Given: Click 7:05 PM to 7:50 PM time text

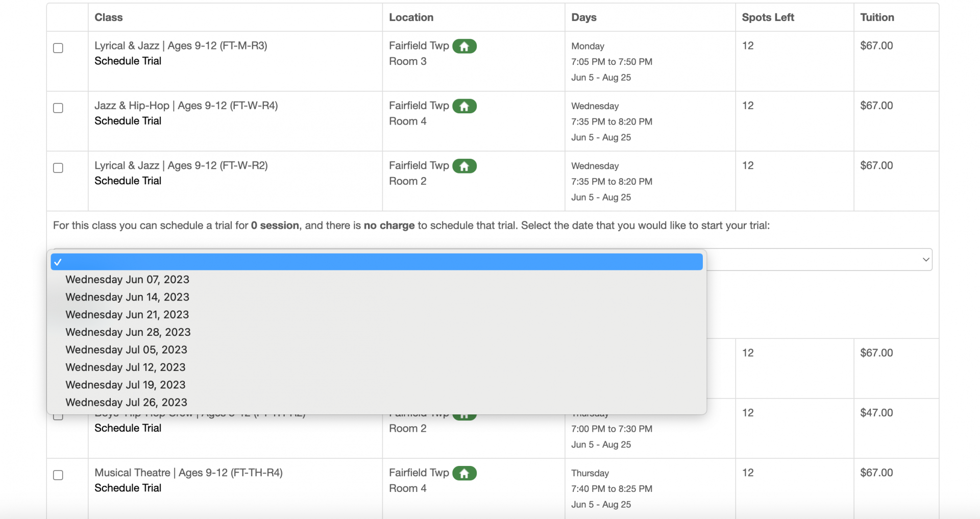Looking at the screenshot, I should coord(611,62).
